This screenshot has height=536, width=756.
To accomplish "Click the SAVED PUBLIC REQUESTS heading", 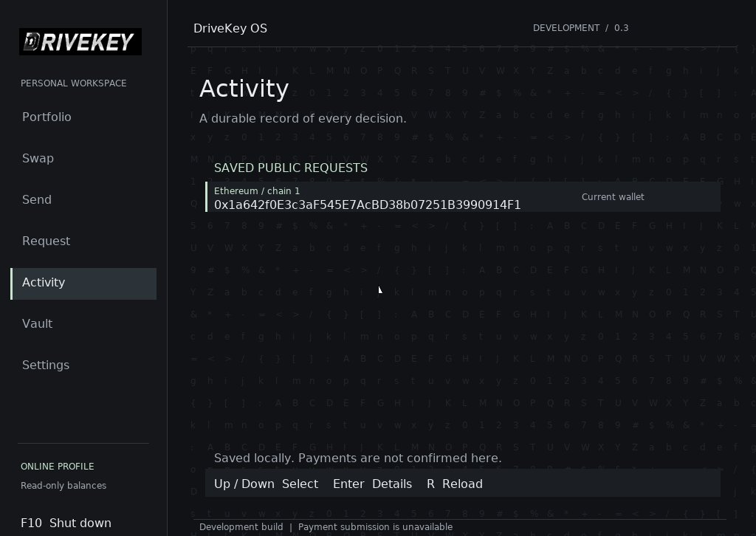I will click(291, 168).
